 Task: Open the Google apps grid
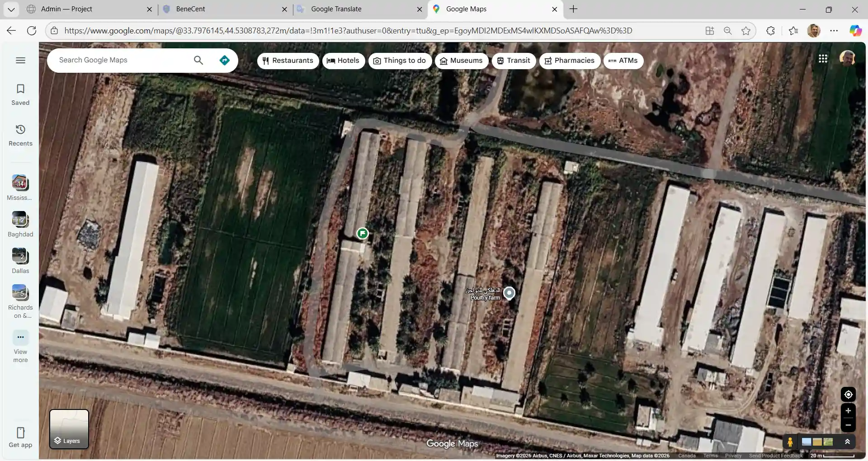coord(823,59)
